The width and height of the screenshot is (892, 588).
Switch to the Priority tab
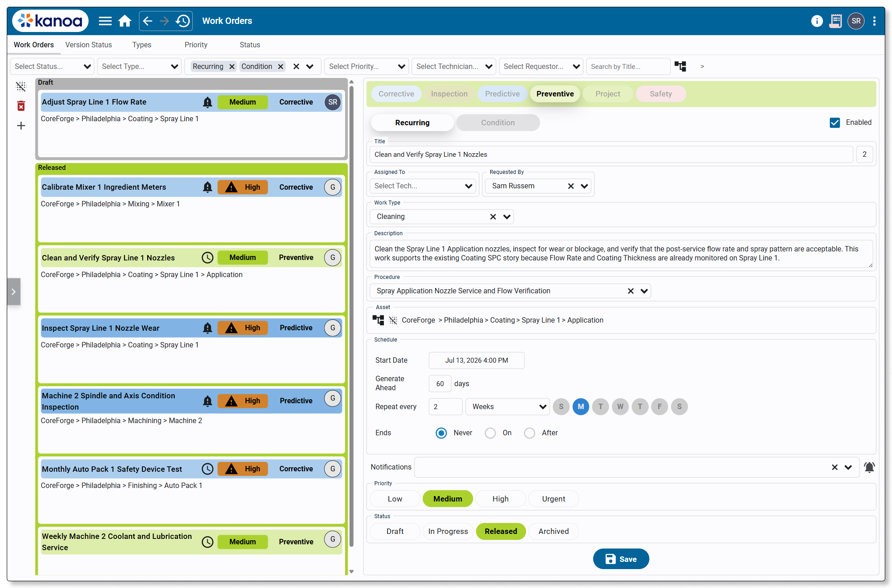tap(196, 45)
